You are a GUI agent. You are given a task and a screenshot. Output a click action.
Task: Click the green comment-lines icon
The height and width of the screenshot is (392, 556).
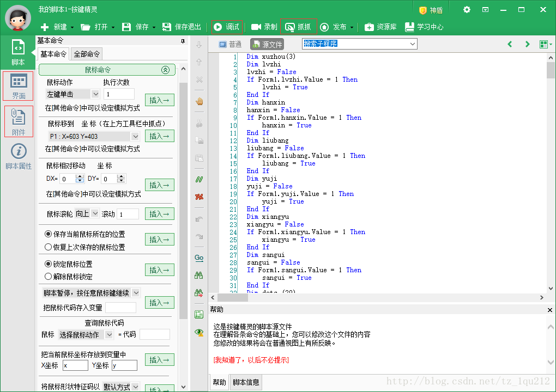pos(200,180)
